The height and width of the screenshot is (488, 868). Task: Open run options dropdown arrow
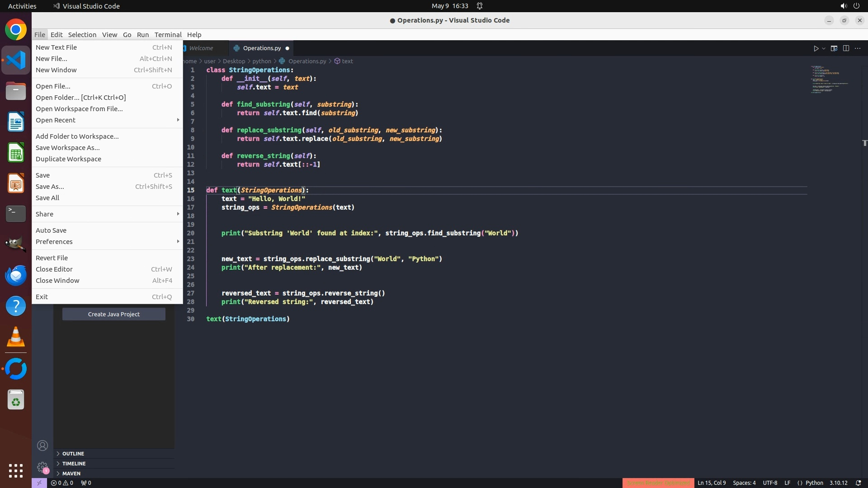point(824,48)
